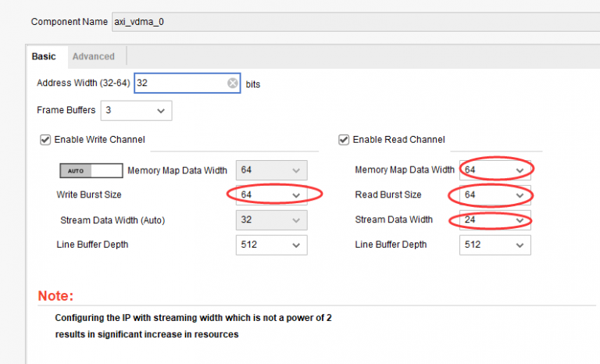Click the Address Width input field
Image resolution: width=600 pixels, height=364 pixels.
click(x=180, y=84)
